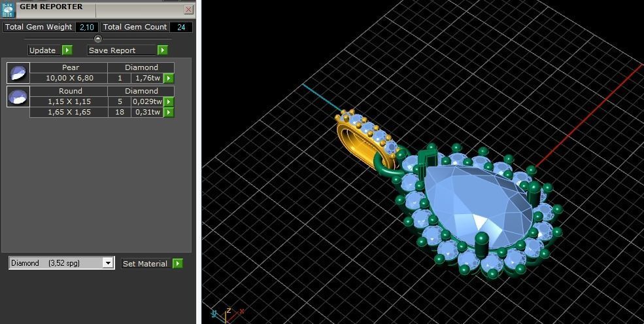Click the green arrow beside Save Report
644x324 pixels.
[163, 50]
